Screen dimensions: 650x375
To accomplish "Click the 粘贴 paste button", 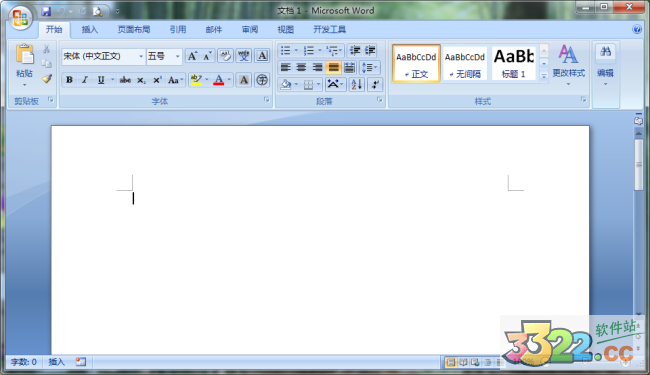I will [24, 65].
